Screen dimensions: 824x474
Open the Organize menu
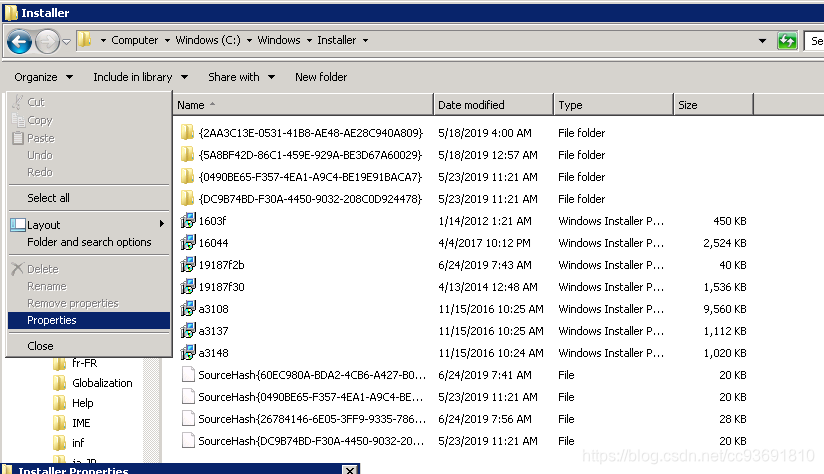[x=43, y=77]
